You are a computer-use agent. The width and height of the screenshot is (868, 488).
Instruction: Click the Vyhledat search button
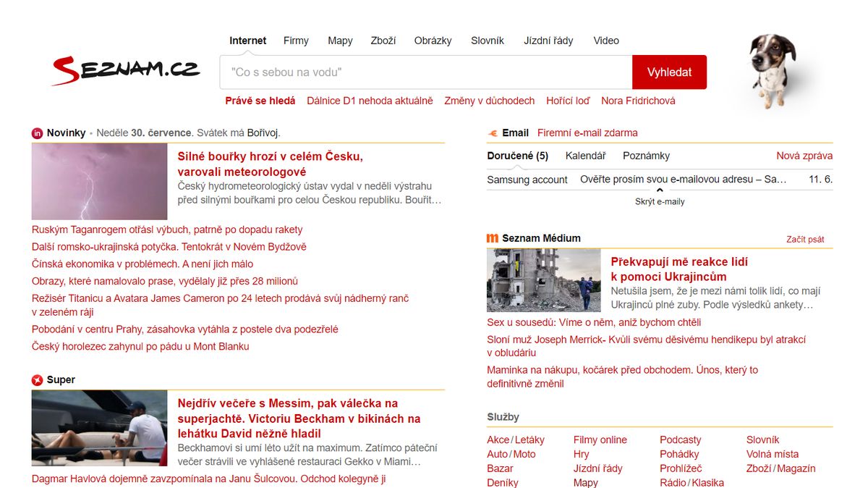tap(670, 72)
